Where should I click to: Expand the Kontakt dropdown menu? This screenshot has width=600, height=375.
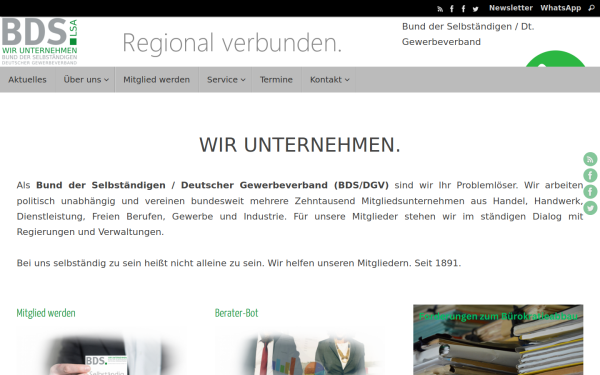point(329,80)
